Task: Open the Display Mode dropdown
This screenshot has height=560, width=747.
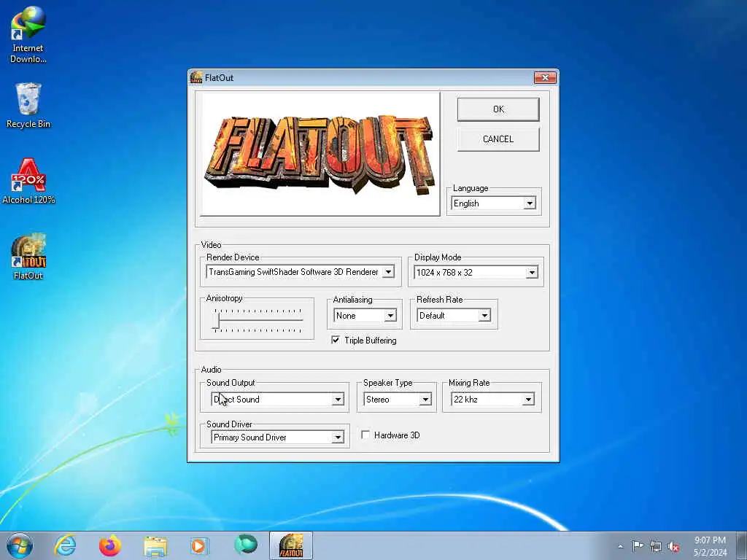Action: coord(476,273)
